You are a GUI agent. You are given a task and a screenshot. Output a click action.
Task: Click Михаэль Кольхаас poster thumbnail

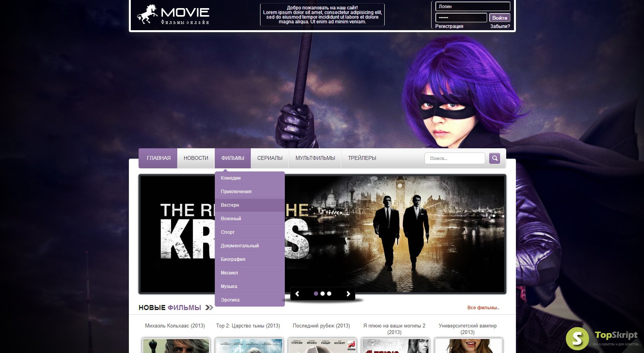176,346
